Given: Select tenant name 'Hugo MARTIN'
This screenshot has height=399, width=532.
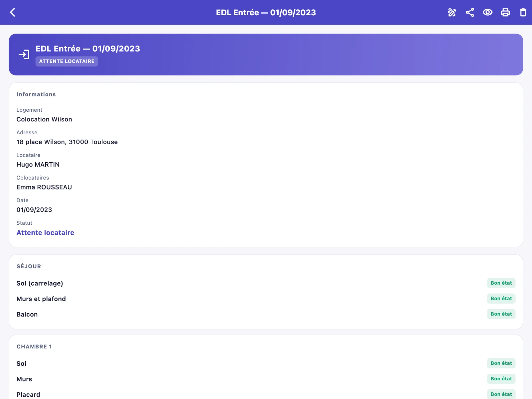Looking at the screenshot, I should (38, 165).
